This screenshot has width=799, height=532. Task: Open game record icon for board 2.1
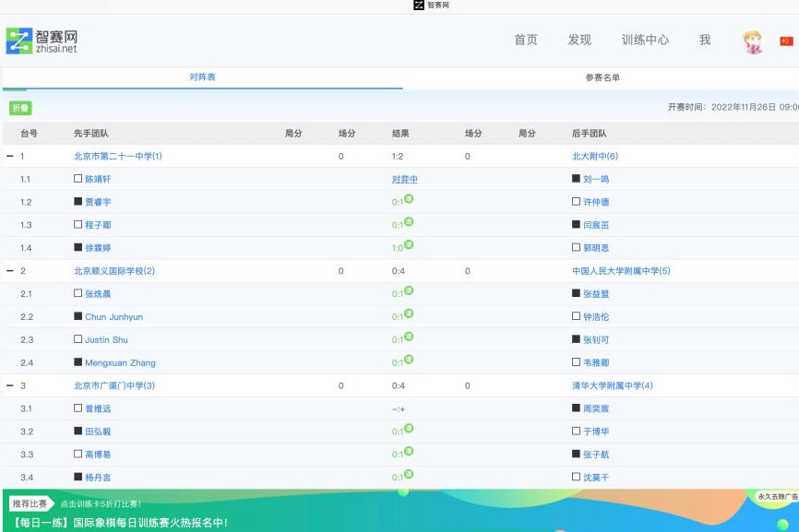click(x=408, y=291)
